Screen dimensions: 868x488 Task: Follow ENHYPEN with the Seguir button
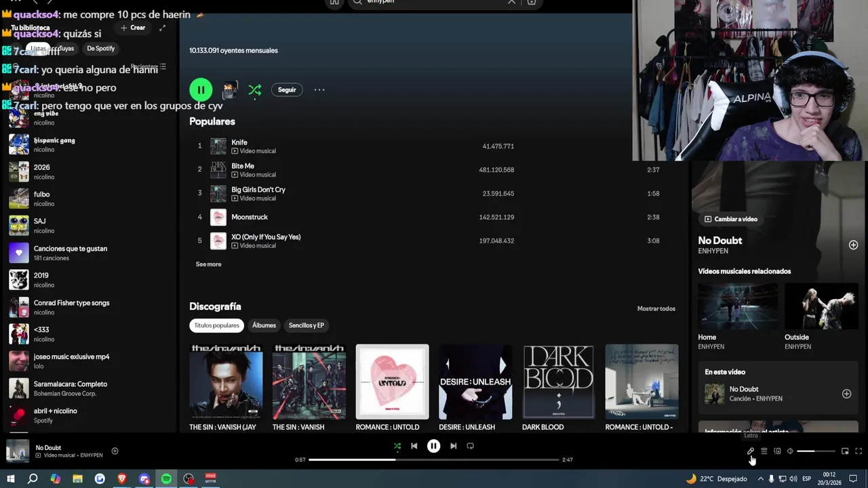click(x=287, y=89)
